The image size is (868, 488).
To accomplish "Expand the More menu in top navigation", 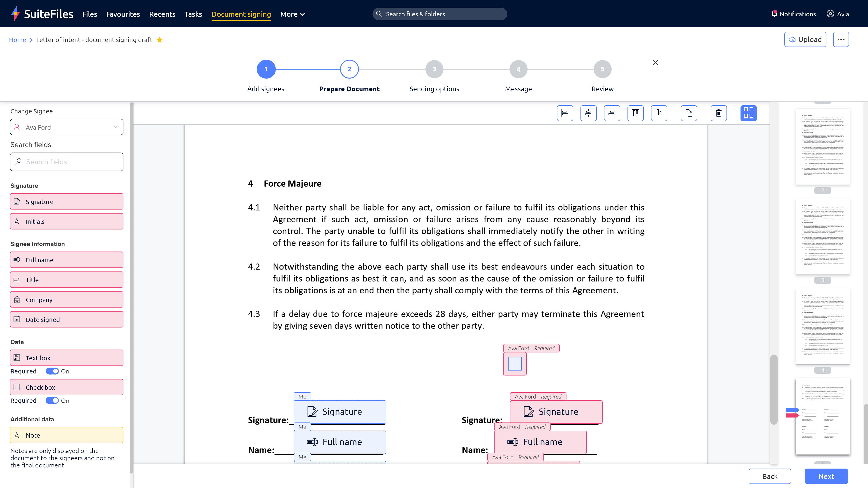I will coord(292,14).
